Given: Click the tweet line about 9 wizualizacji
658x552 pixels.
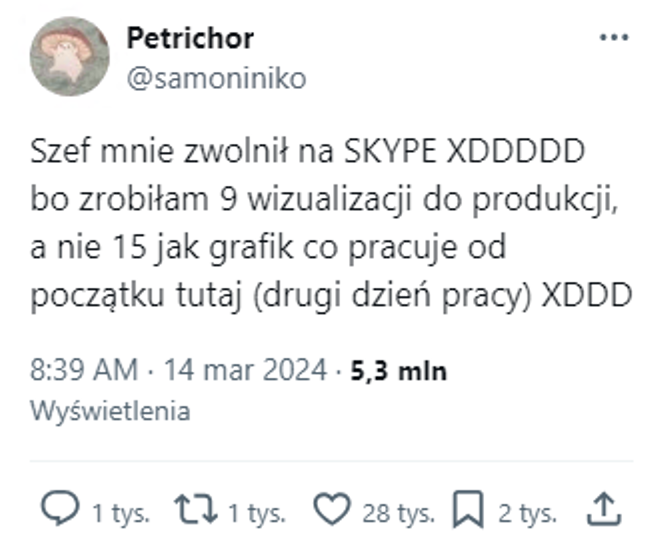Looking at the screenshot, I should coord(324,200).
